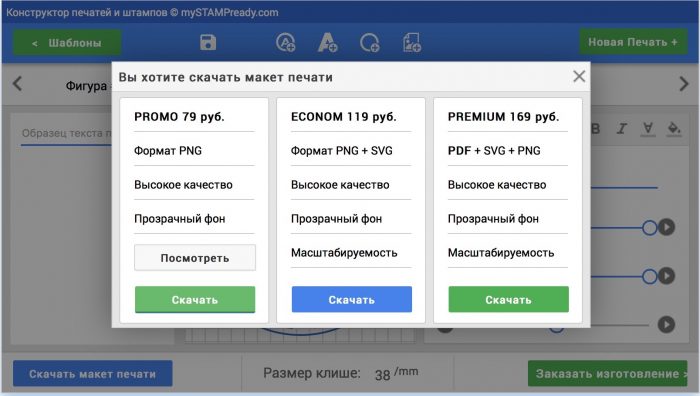Close the download layout dialog
This screenshot has height=396, width=700.
pos(579,76)
